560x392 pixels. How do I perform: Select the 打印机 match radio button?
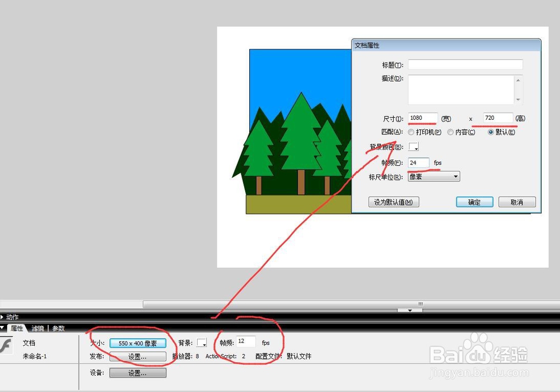click(x=411, y=132)
